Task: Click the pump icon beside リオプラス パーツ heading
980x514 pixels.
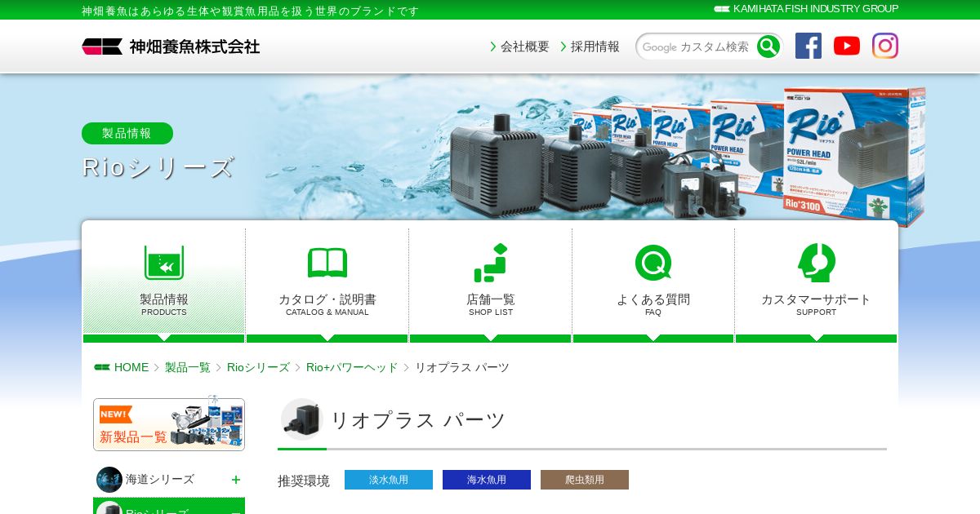Action: point(302,419)
